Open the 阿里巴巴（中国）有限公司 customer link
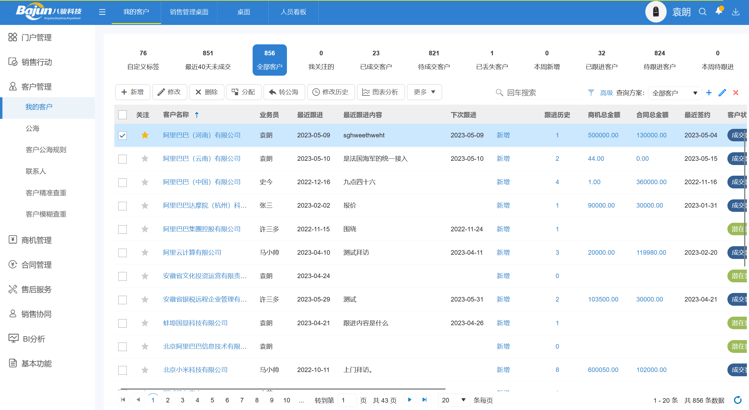 tap(201, 182)
